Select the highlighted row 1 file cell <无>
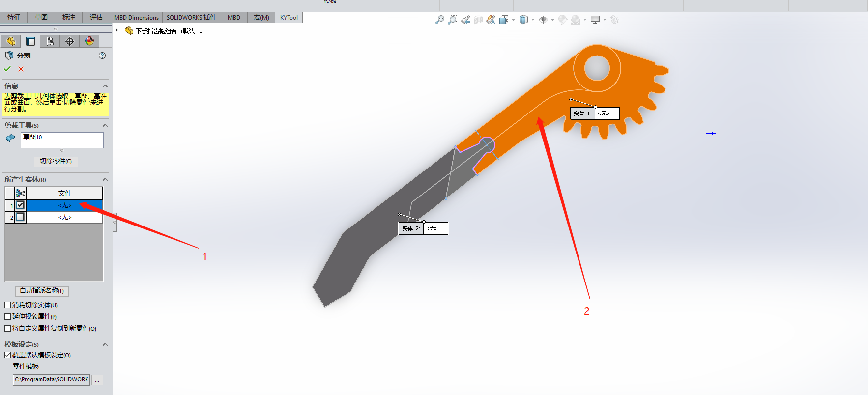 click(x=64, y=205)
